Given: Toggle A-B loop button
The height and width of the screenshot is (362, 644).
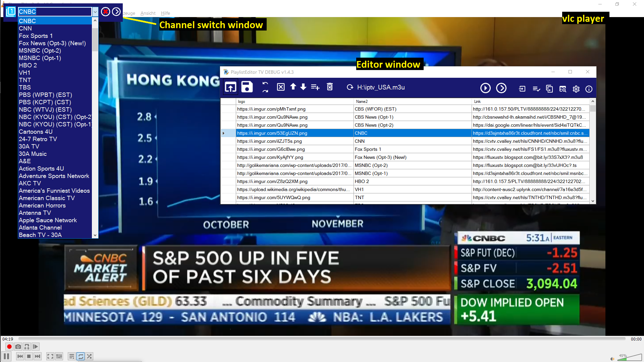Looking at the screenshot, I should pyautogui.click(x=27, y=347).
